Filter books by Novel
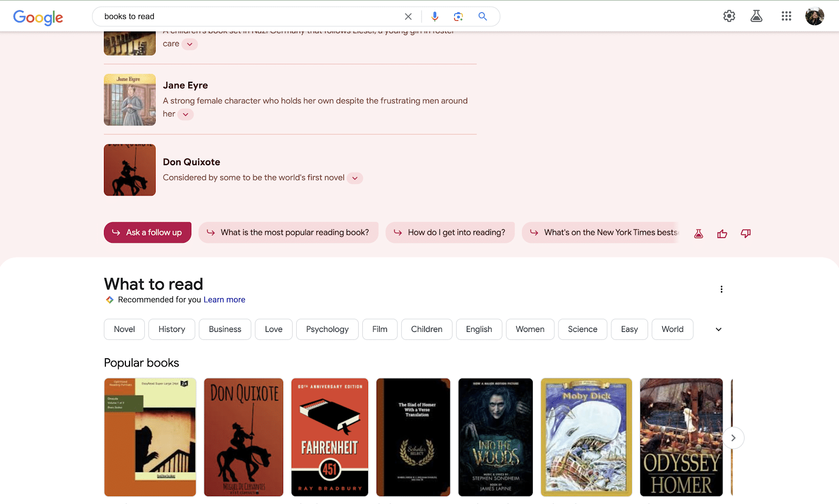 [124, 329]
